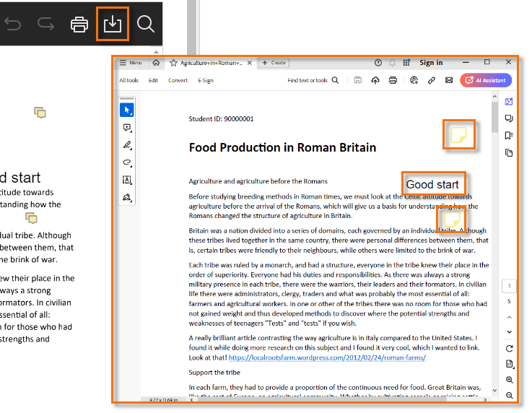Open the AI Assistant

486,80
